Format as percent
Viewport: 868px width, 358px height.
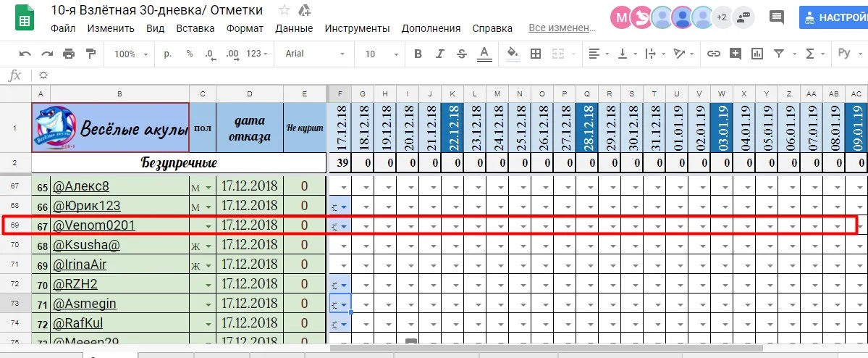click(190, 54)
